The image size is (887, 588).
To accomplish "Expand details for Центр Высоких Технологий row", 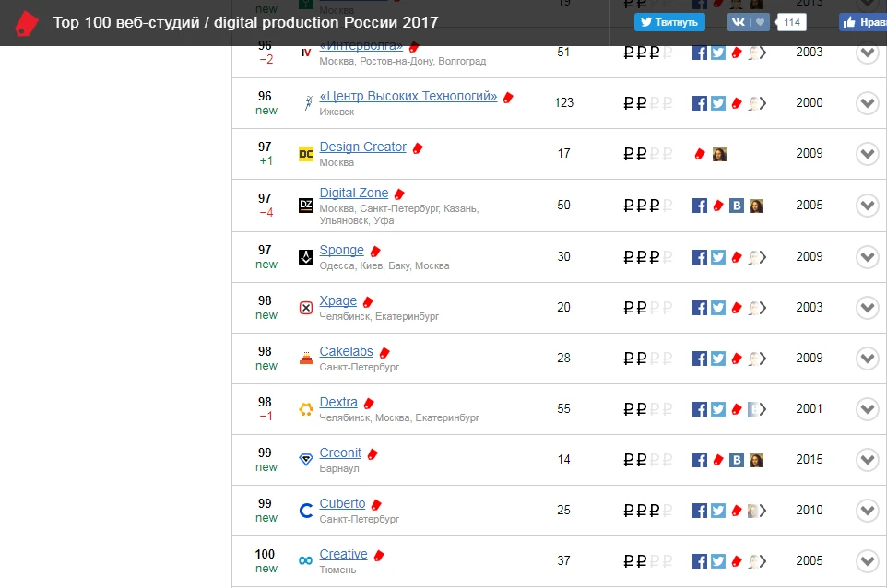I will [868, 103].
